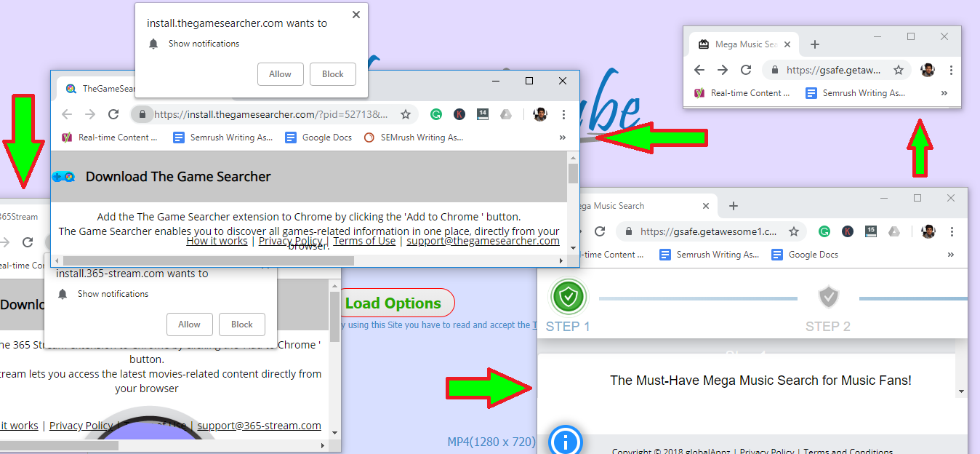Open extension with badge 15 in Mega Music window
This screenshot has height=454, width=980.
(x=871, y=231)
